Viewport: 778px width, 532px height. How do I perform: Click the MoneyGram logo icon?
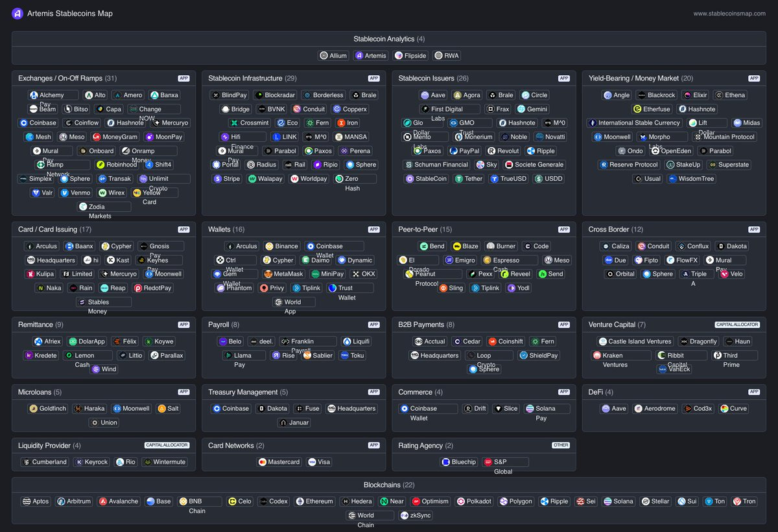click(x=97, y=137)
